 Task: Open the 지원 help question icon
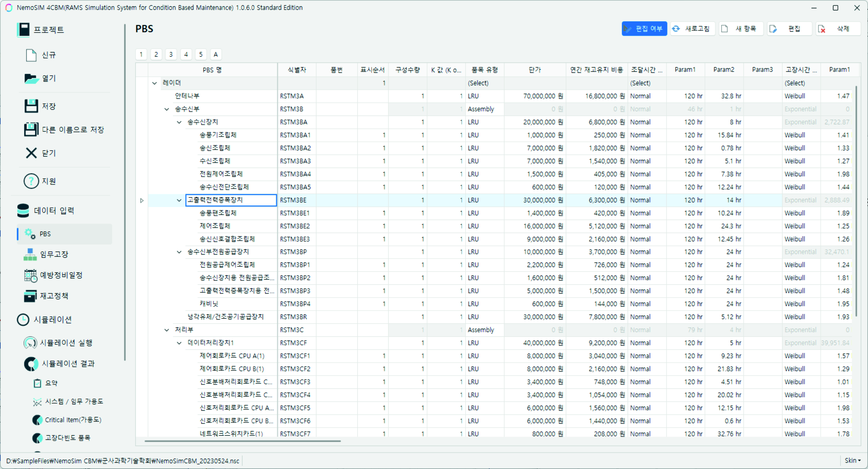(x=31, y=181)
